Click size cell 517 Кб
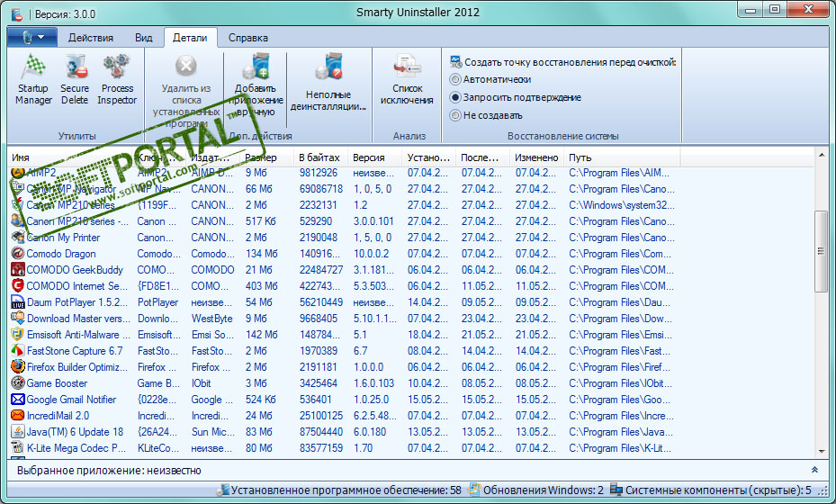This screenshot has height=504, width=836. point(261,221)
